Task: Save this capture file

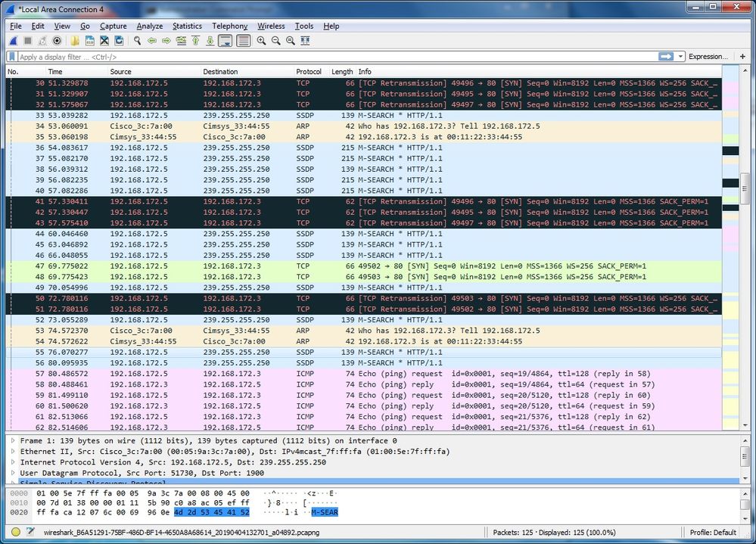Action: pos(90,41)
